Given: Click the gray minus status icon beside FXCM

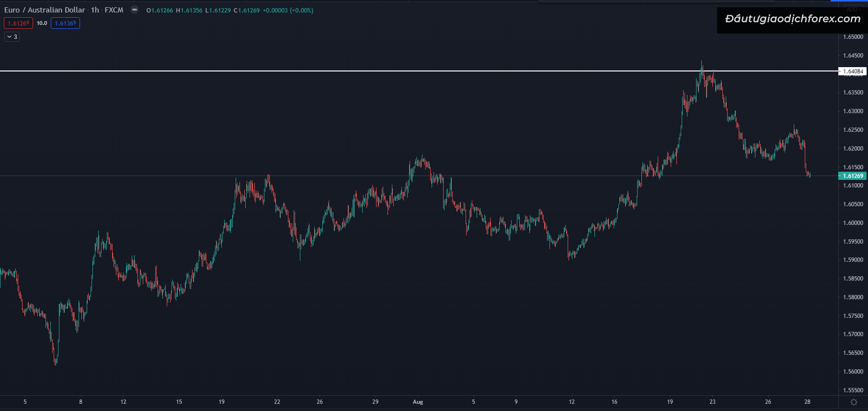Looking at the screenshot, I should (135, 10).
